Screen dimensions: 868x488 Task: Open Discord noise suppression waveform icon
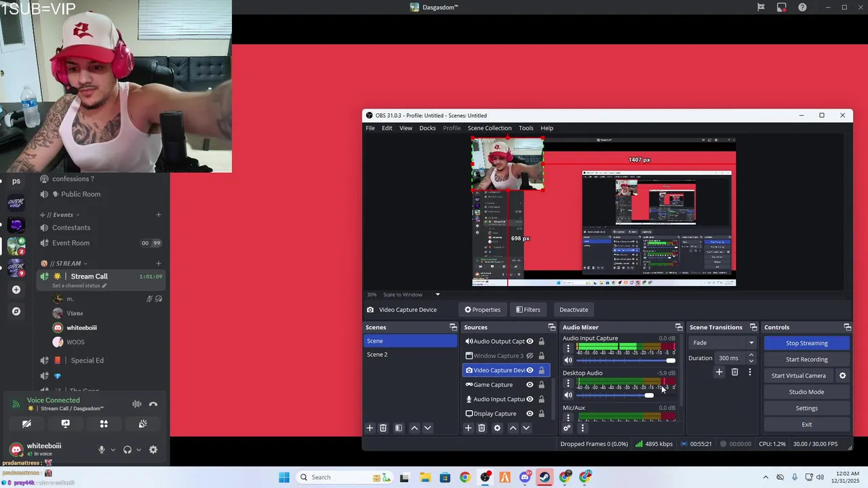pos(137,405)
